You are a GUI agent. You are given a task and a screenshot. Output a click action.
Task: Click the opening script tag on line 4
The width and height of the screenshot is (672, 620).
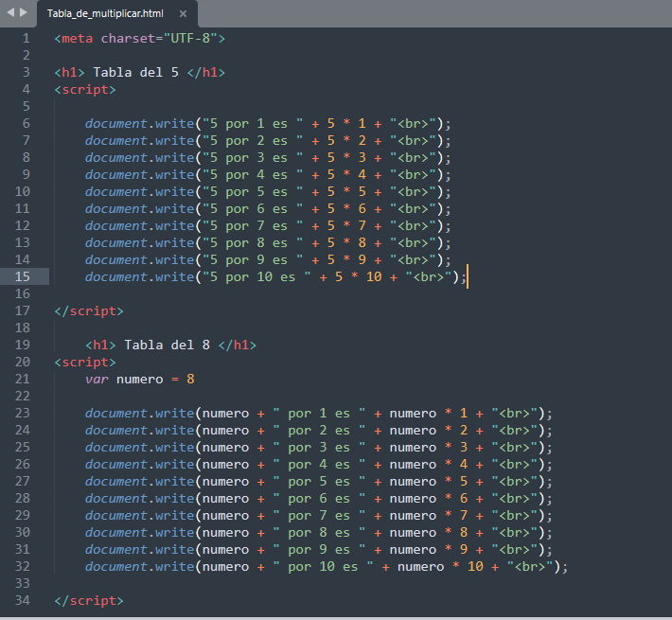click(x=85, y=90)
